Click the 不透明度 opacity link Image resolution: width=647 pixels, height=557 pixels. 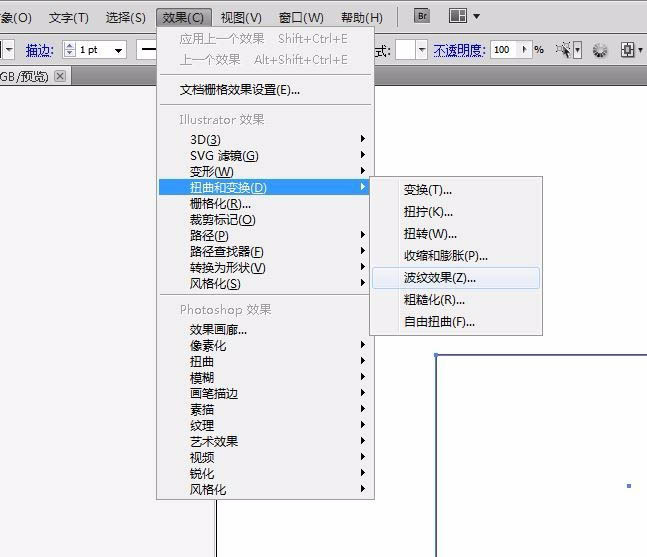459,50
